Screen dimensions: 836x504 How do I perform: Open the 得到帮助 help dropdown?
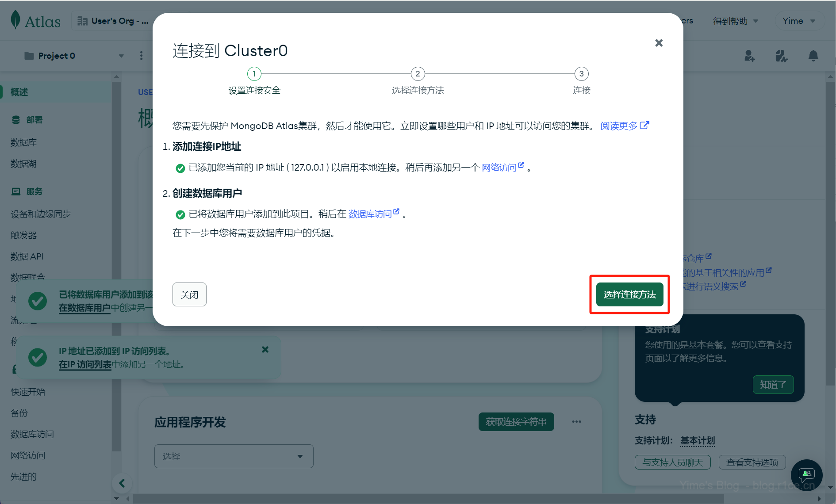pyautogui.click(x=735, y=21)
